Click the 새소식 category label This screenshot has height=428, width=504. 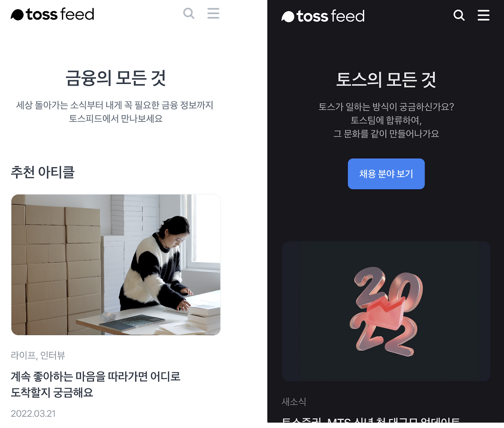[294, 402]
